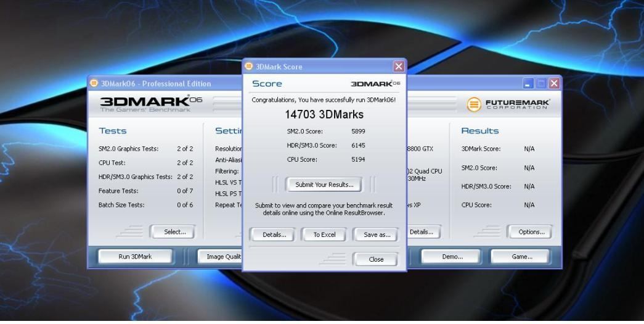
Task: Click SM2.0 Score label in Results panel
Action: 479,168
